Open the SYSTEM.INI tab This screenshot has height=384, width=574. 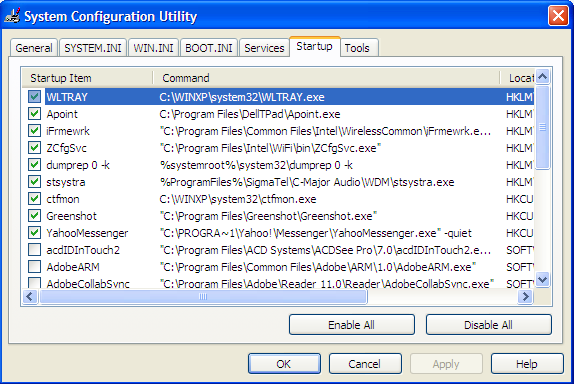(x=93, y=48)
